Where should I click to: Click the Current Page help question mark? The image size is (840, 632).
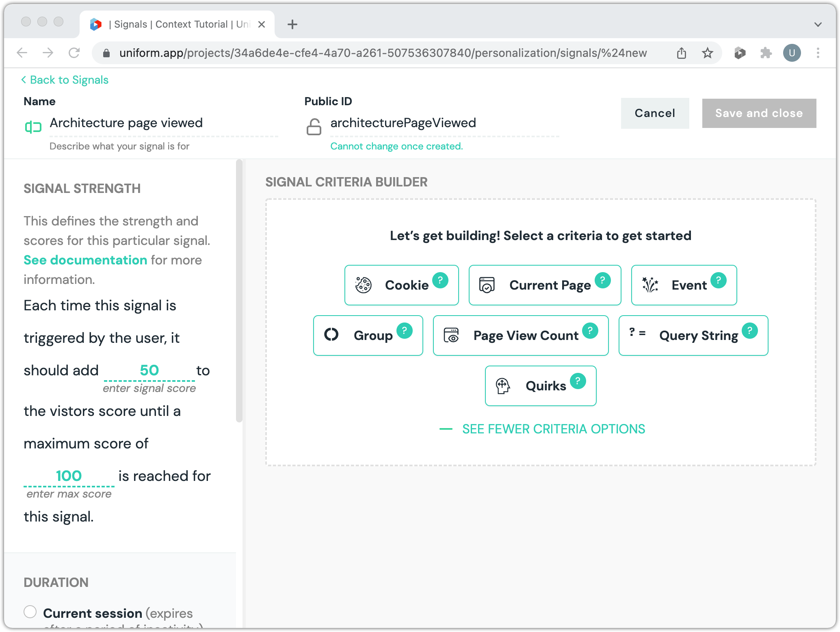602,280
